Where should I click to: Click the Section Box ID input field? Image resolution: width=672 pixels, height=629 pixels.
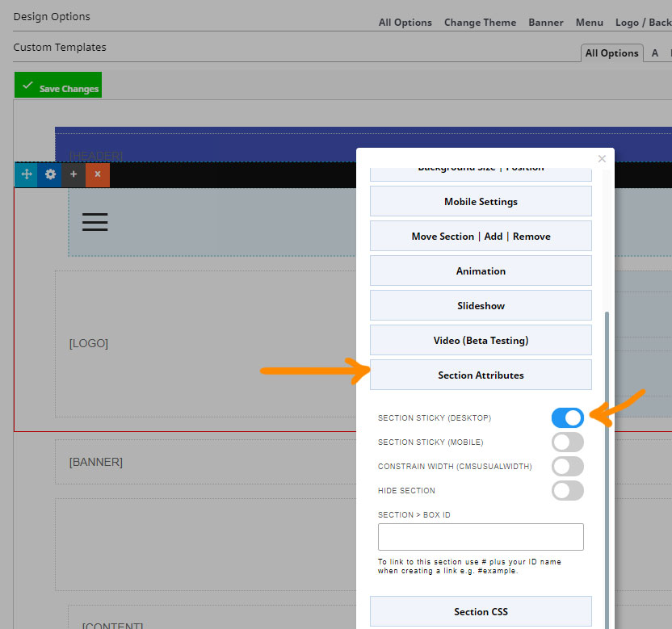[481, 537]
